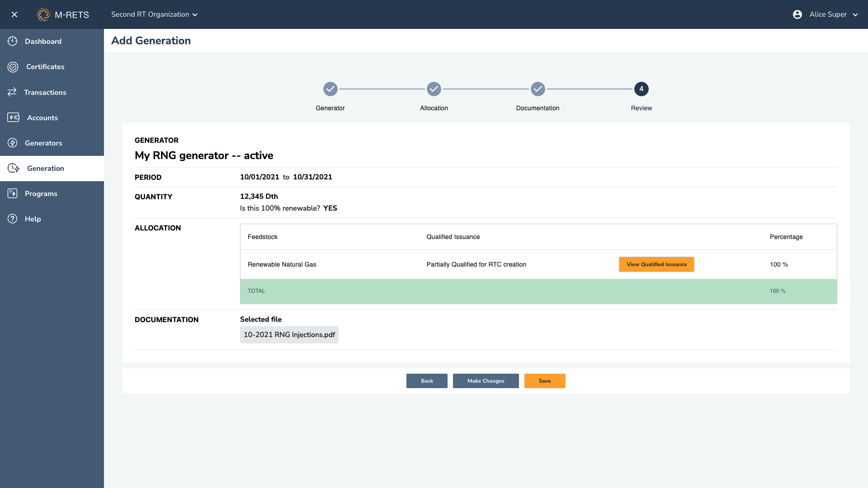
Task: Click the Dashboard gauge icon
Action: point(13,41)
